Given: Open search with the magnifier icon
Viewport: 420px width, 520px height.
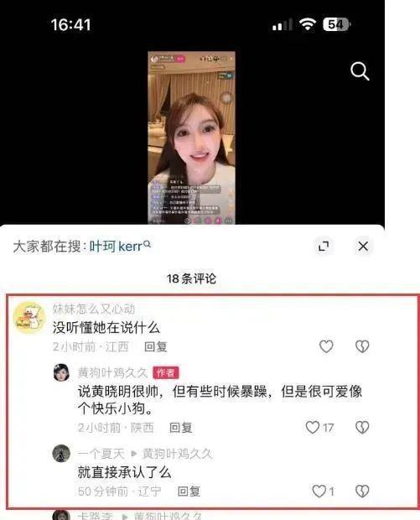Looking at the screenshot, I should pos(360,71).
